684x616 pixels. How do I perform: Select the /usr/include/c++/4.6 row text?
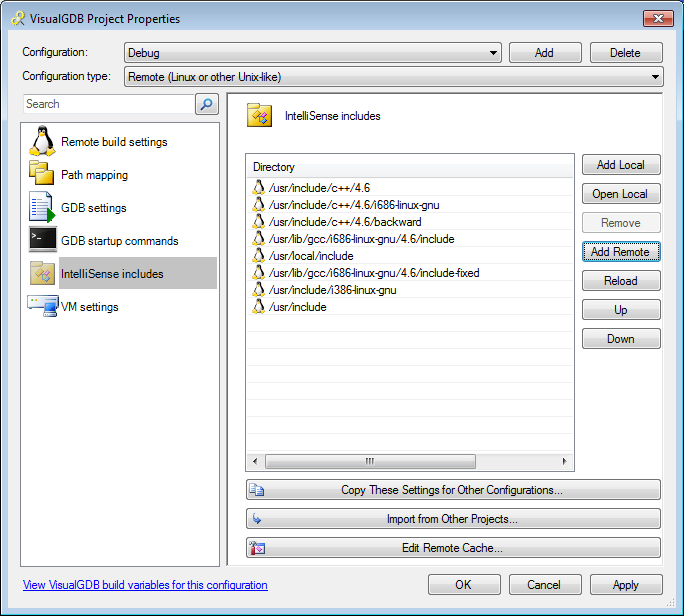319,188
